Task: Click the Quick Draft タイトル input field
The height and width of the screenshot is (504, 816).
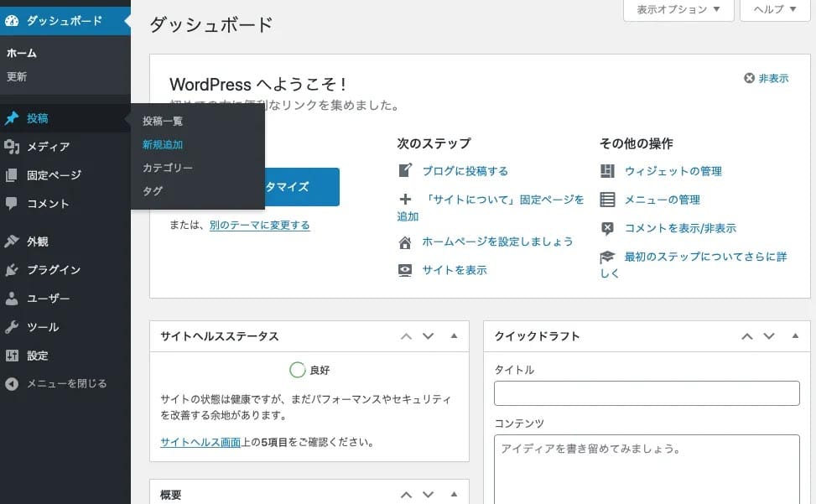Action: 647,393
